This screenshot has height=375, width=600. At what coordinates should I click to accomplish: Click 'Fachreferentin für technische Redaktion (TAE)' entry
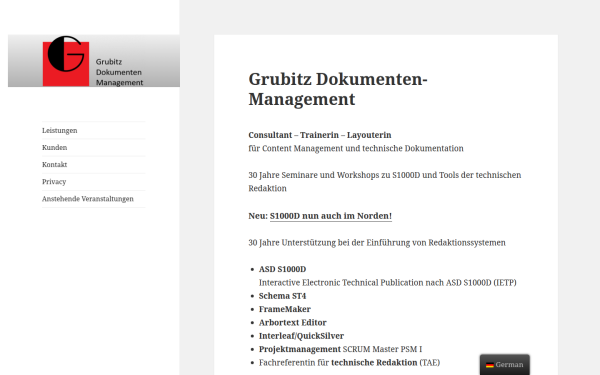click(x=349, y=362)
